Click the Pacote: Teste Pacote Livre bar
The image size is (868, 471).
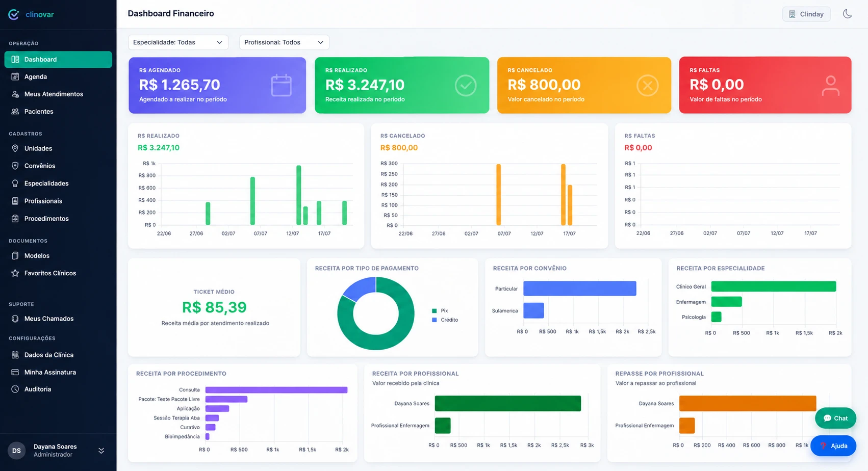[x=226, y=399]
